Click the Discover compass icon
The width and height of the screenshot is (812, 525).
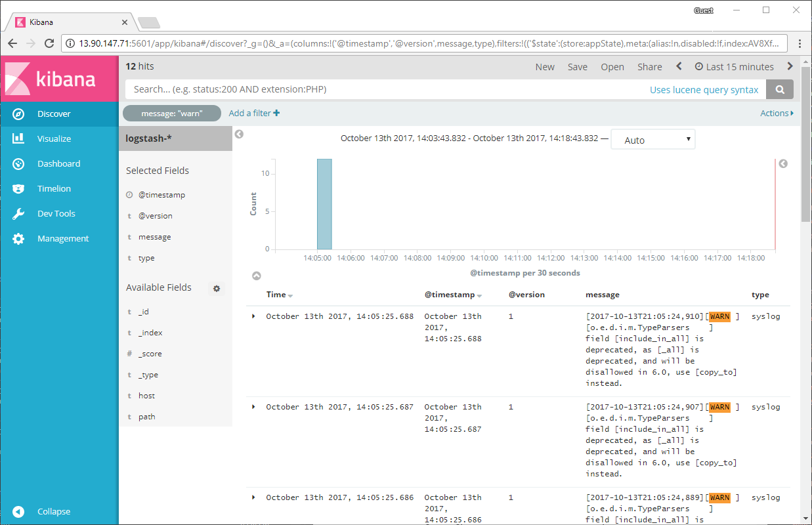tap(18, 114)
